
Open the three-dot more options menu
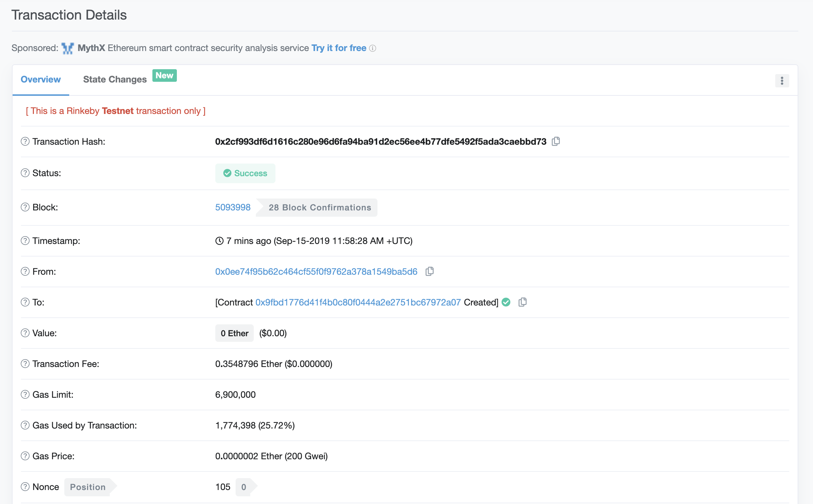tap(782, 81)
